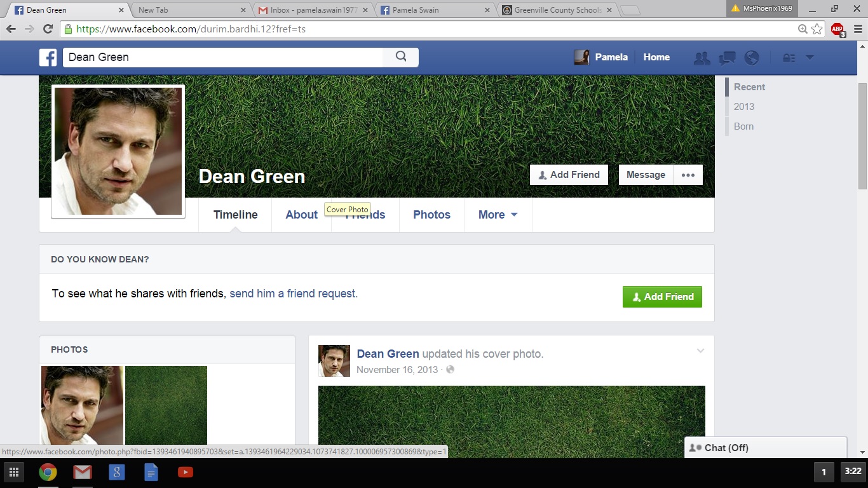Open the Chat (Off) bar
868x488 pixels.
coord(766,447)
